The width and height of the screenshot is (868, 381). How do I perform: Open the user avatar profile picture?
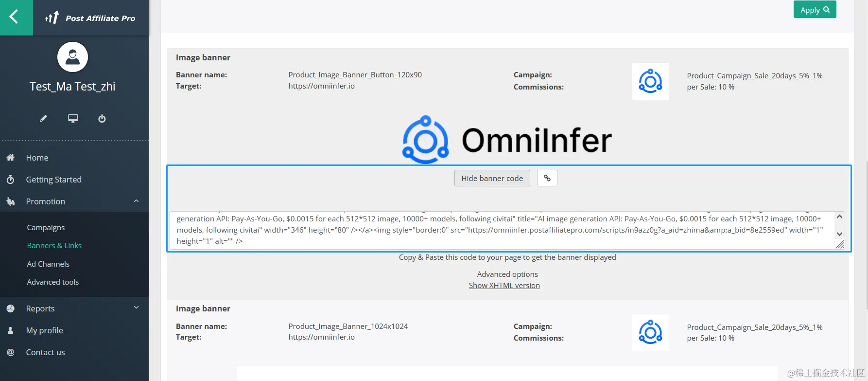[72, 57]
